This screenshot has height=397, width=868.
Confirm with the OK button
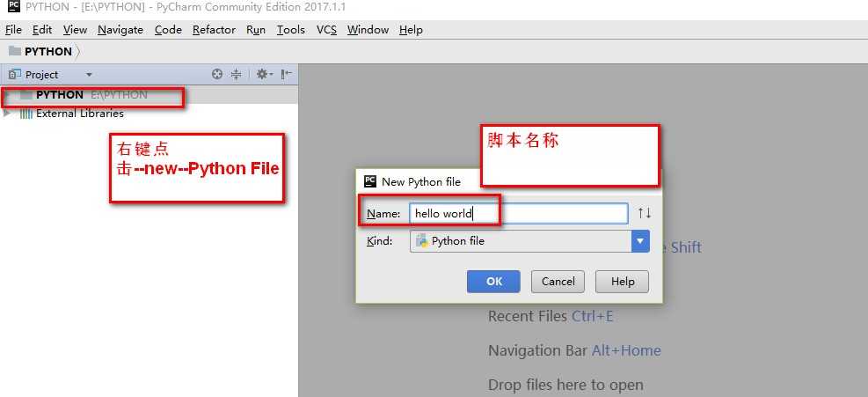click(493, 282)
